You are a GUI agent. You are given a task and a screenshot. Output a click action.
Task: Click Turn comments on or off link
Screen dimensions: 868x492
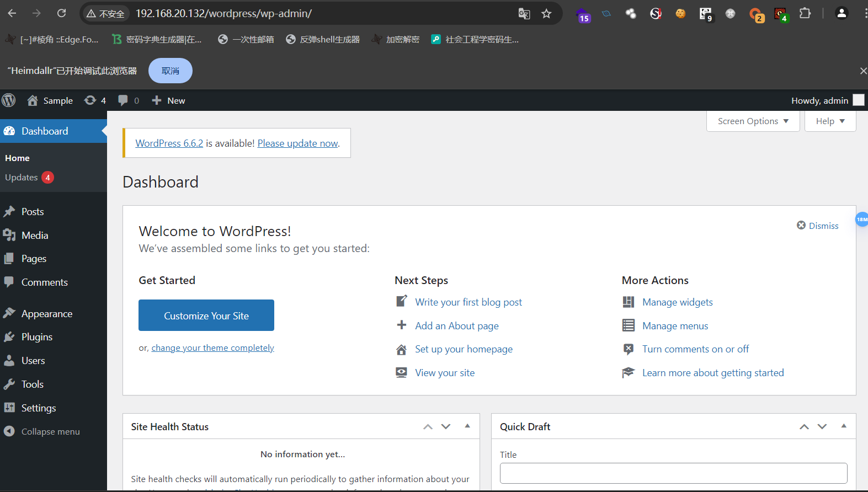tap(696, 349)
